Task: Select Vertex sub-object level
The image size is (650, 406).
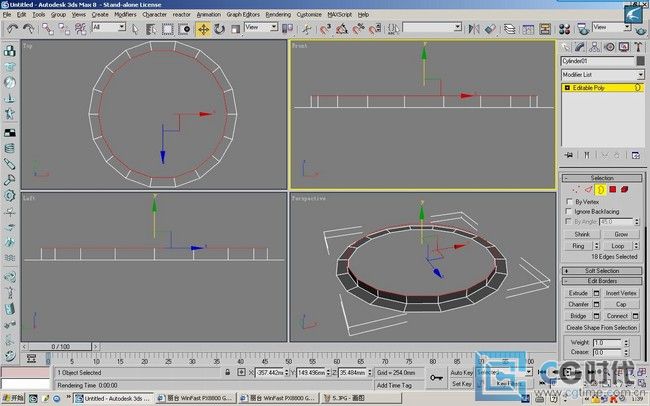Action: click(x=576, y=190)
